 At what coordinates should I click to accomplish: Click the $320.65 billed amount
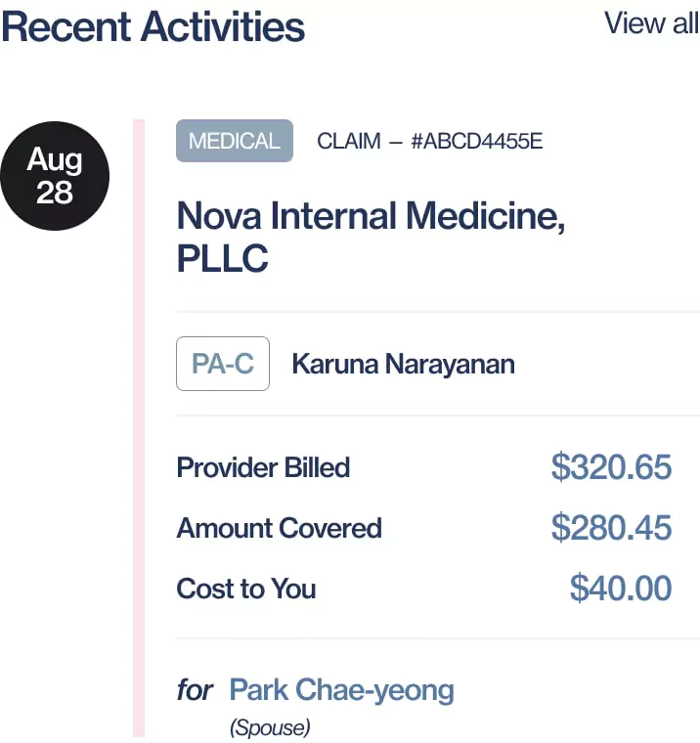pyautogui.click(x=611, y=467)
